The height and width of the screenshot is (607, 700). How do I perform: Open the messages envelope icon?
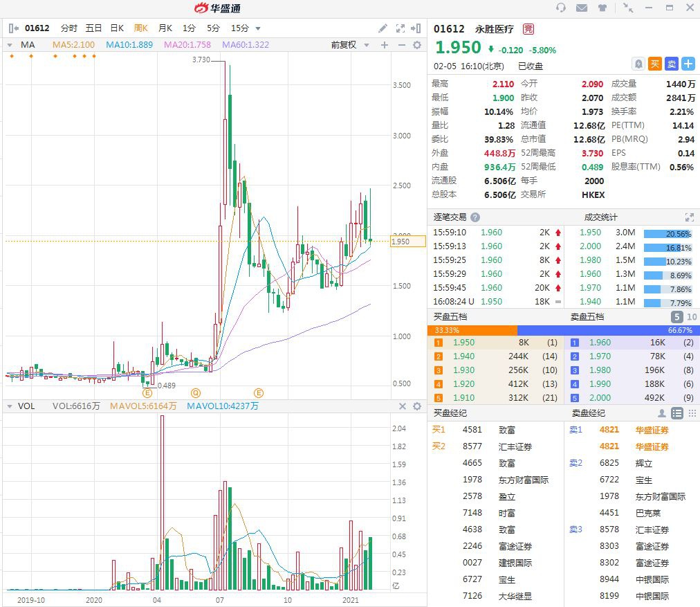click(581, 8)
